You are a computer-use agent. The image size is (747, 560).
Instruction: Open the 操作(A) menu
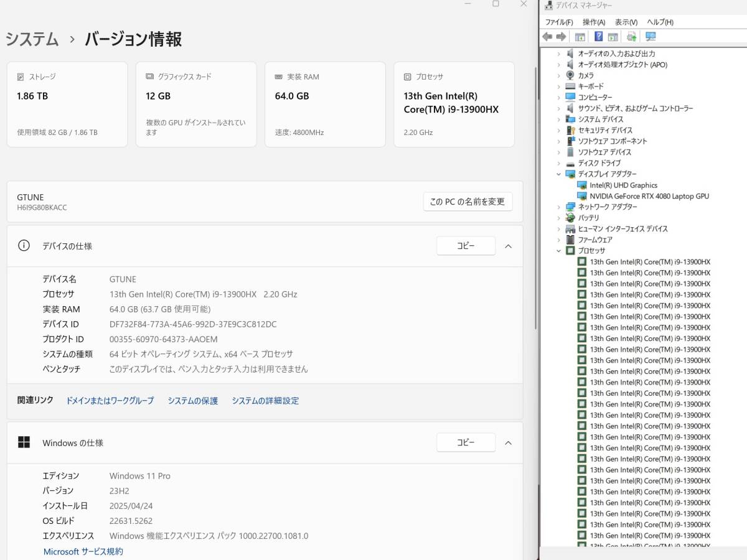[x=593, y=22]
